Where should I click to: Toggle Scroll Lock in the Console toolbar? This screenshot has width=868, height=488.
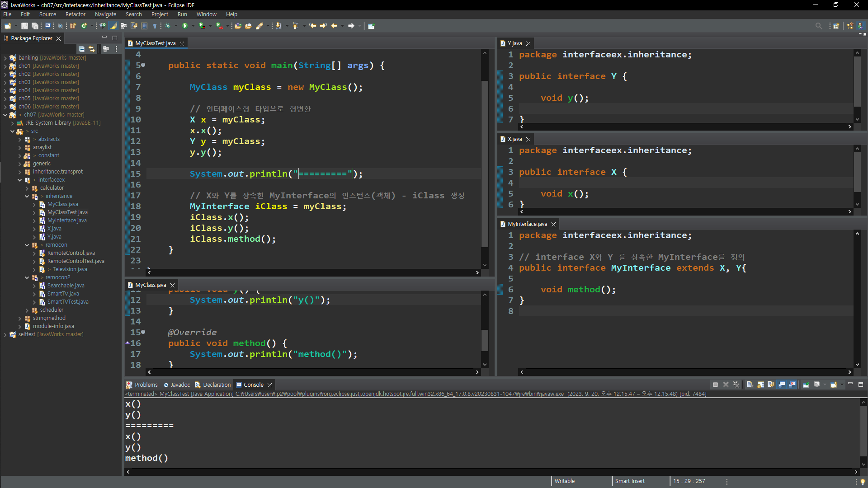point(760,385)
